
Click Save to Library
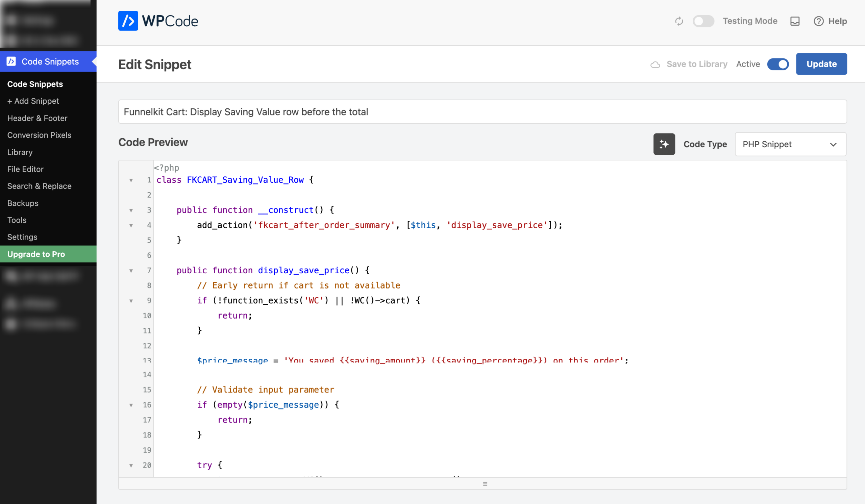pyautogui.click(x=697, y=64)
